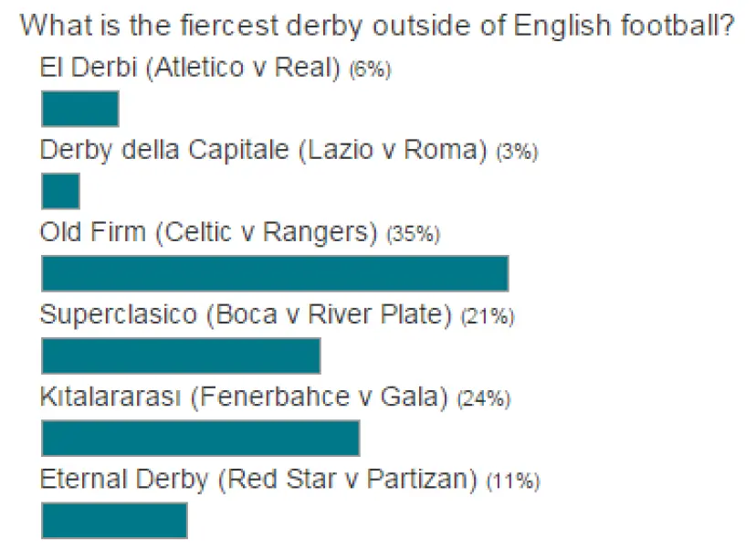This screenshot has height=551, width=756.
Task: Click the 24% percentage label
Action: (484, 399)
